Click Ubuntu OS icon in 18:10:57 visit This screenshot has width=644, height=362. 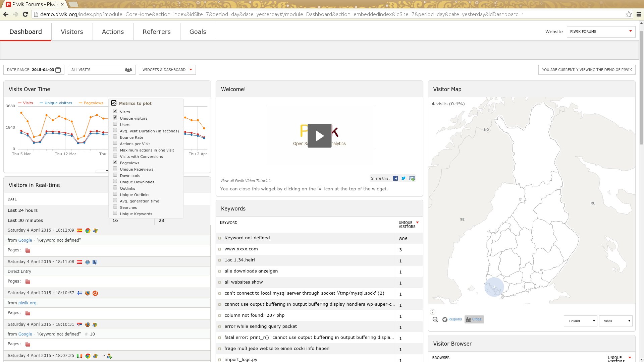click(x=95, y=293)
